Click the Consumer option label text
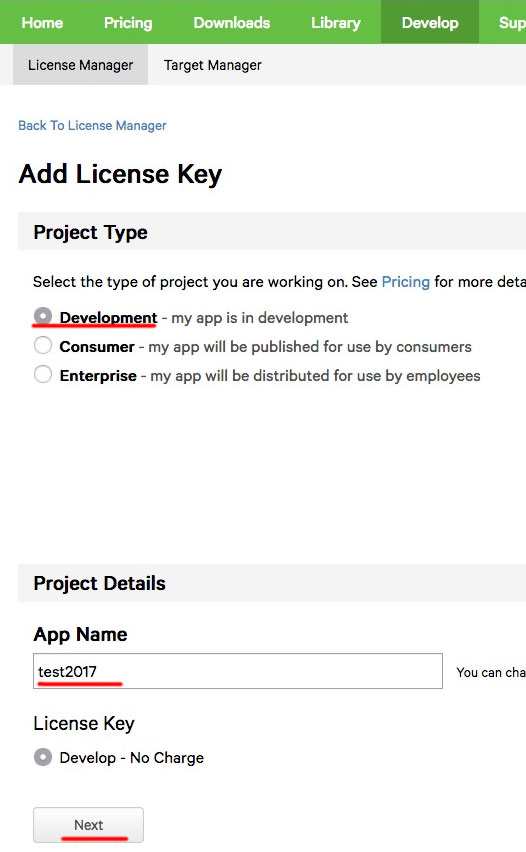Image resolution: width=526 pixels, height=852 pixels. pos(97,347)
